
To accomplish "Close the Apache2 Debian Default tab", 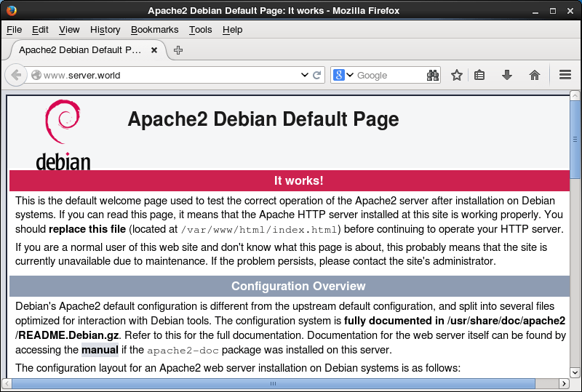I will coord(154,50).
